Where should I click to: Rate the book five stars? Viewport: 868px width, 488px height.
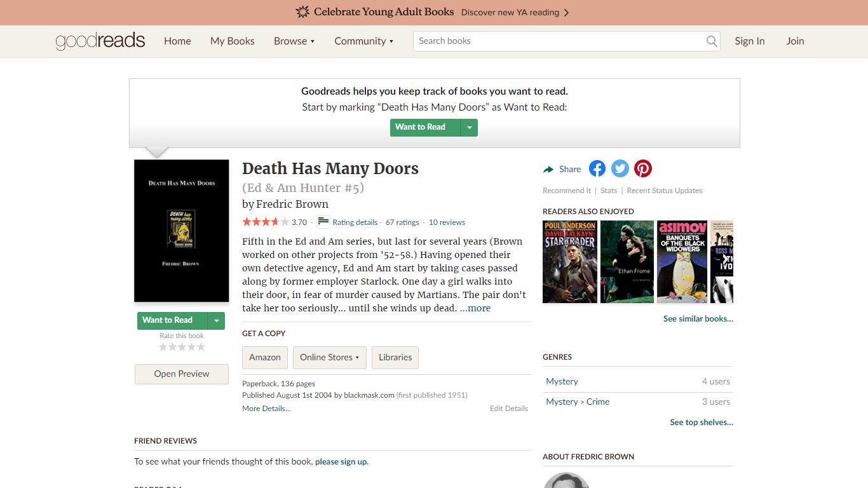pos(201,347)
